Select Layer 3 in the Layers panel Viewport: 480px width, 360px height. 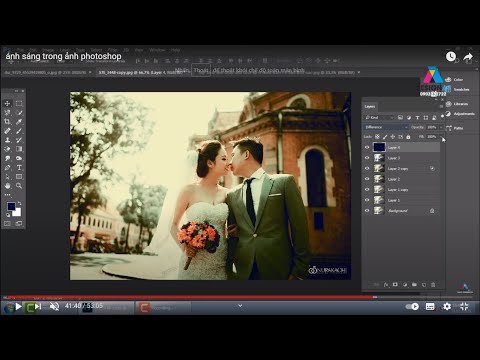(x=401, y=158)
